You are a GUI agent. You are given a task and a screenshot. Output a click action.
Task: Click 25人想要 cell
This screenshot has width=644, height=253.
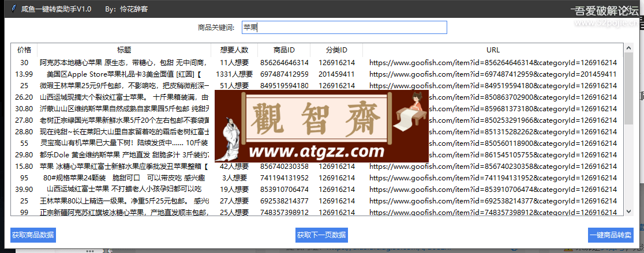(234, 212)
